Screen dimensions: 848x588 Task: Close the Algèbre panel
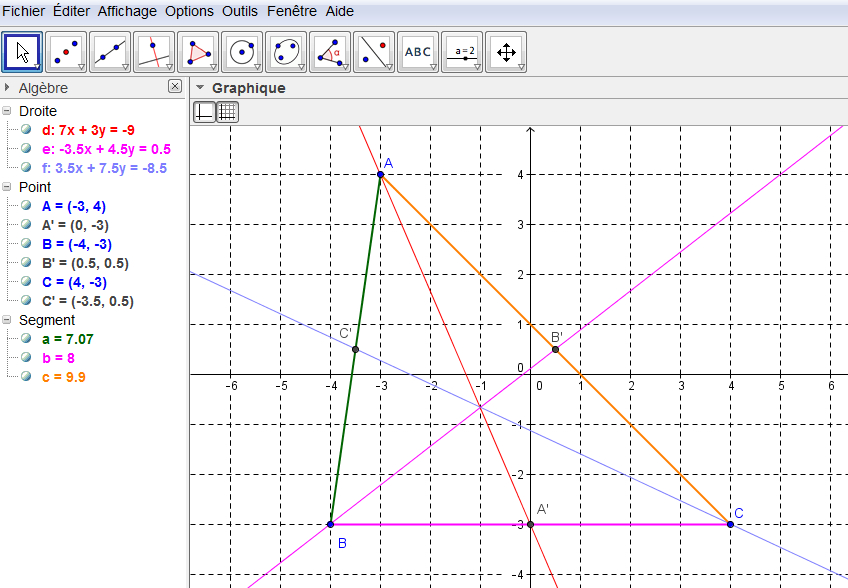[x=175, y=87]
